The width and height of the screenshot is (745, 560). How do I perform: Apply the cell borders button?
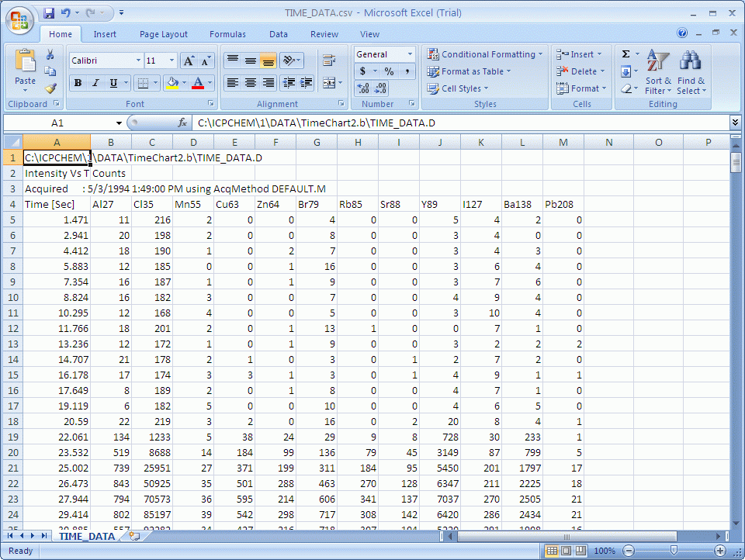[x=143, y=83]
